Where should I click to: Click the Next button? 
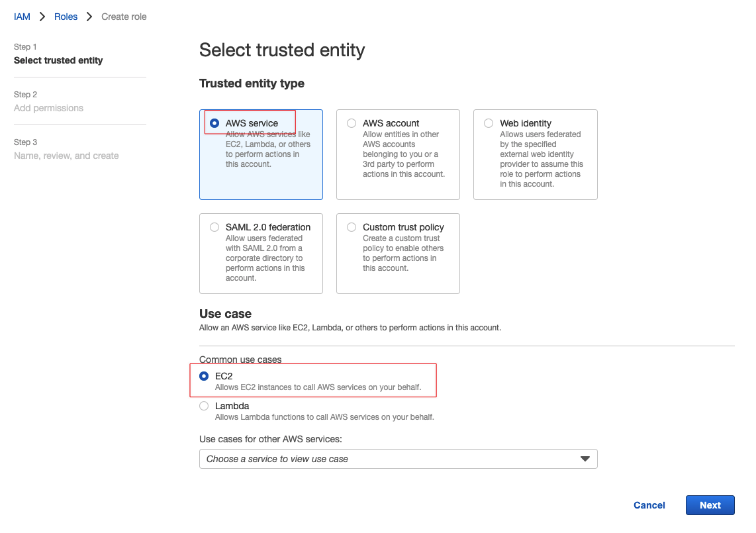coord(710,505)
